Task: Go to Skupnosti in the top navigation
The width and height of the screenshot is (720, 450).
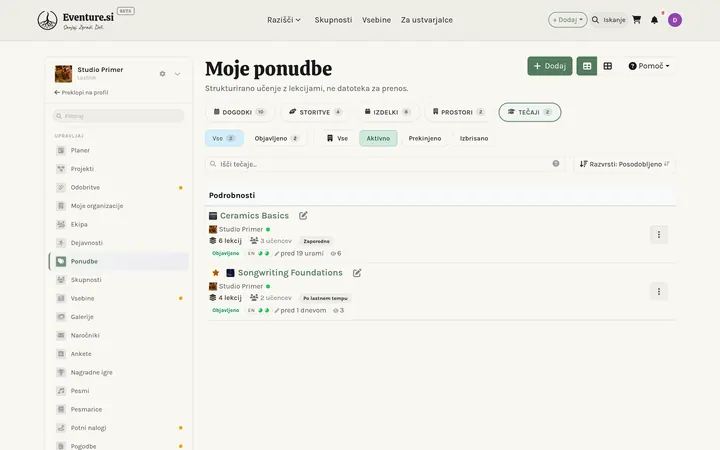Action: 333,20
